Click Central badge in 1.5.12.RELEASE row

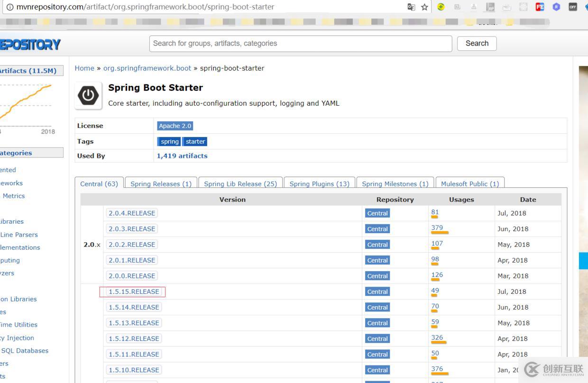click(x=377, y=338)
